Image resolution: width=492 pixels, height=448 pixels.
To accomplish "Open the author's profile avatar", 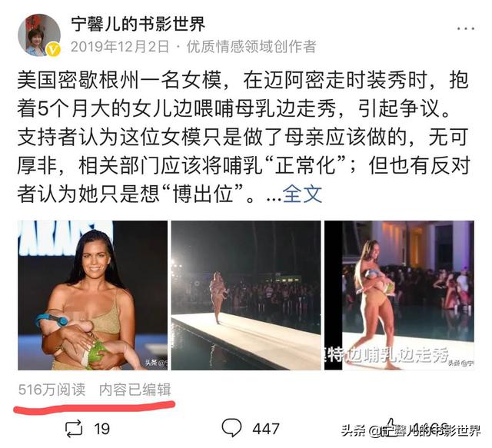I will [x=39, y=35].
